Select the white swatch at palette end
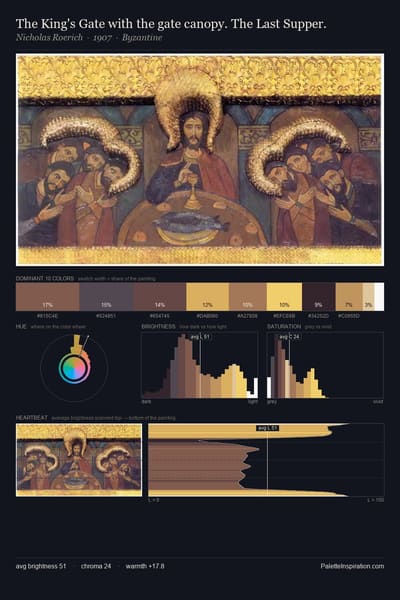 click(379, 297)
